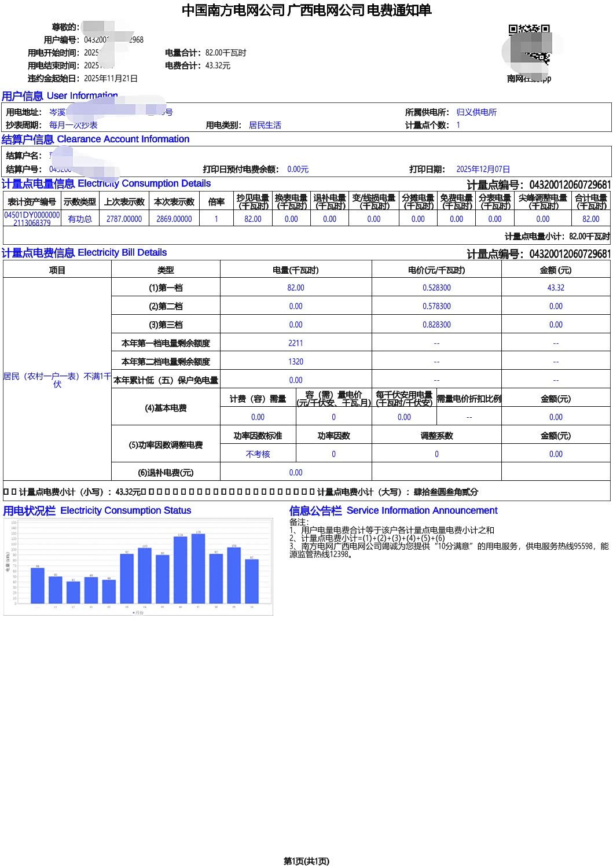Click the 需量电价折扣比例 sub-header
The height and width of the screenshot is (868, 613).
[469, 399]
